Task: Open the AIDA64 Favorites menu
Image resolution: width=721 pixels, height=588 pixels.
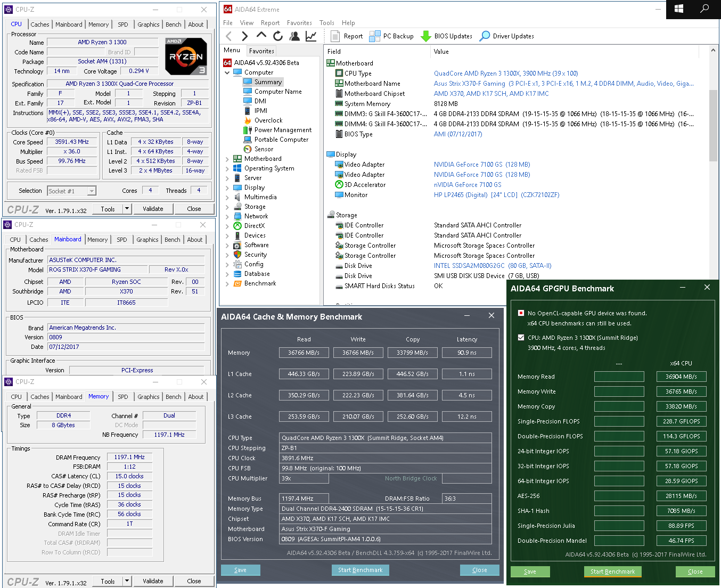Action: click(x=299, y=23)
